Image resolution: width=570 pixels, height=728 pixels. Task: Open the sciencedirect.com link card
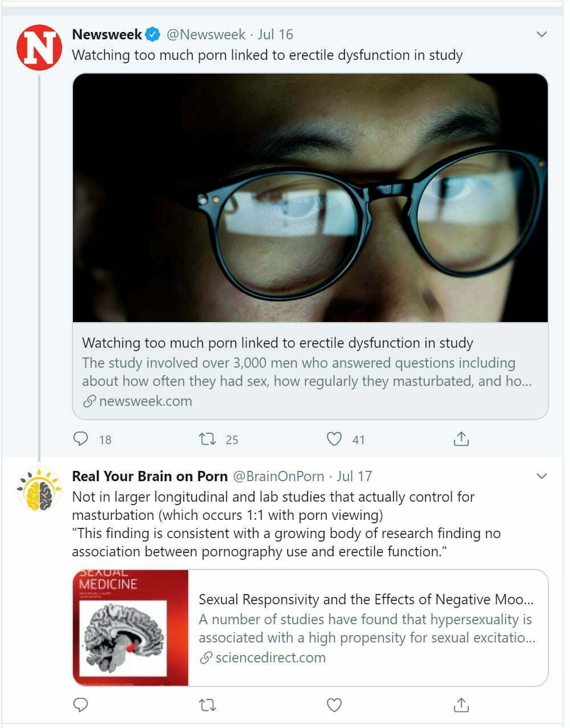coord(368,628)
